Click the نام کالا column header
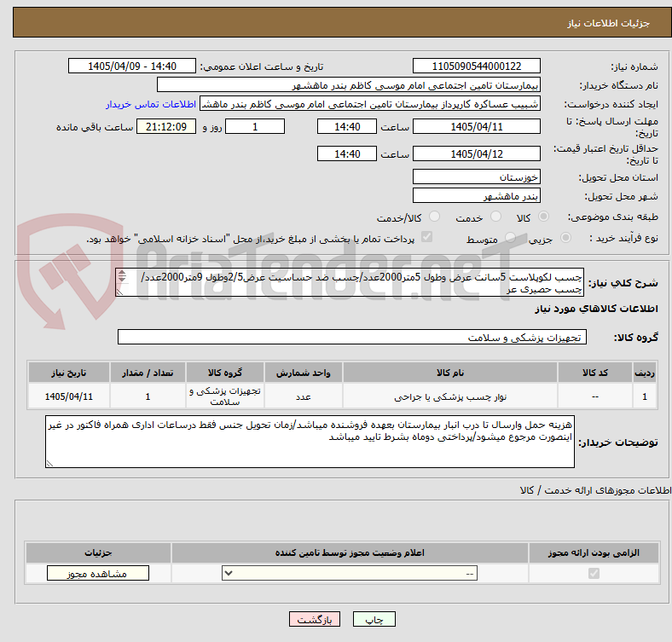Image resolution: width=672 pixels, height=642 pixels. pos(450,373)
